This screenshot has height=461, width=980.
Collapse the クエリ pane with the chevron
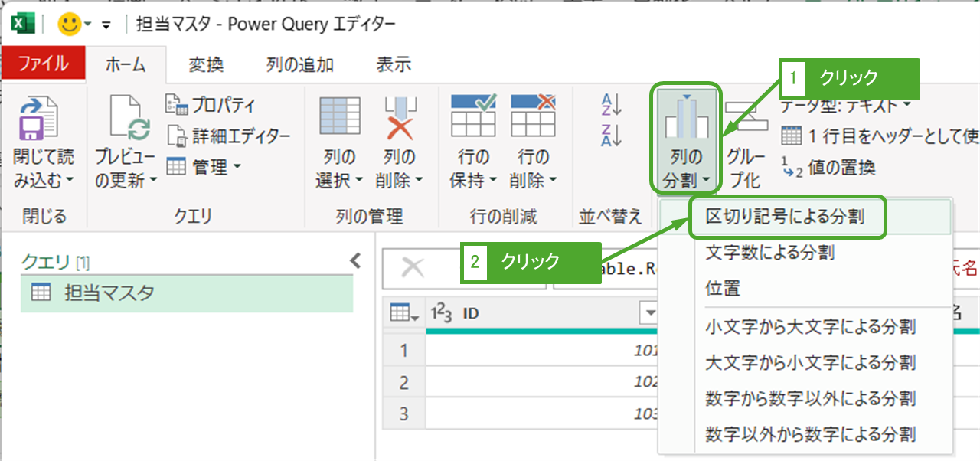(x=355, y=261)
